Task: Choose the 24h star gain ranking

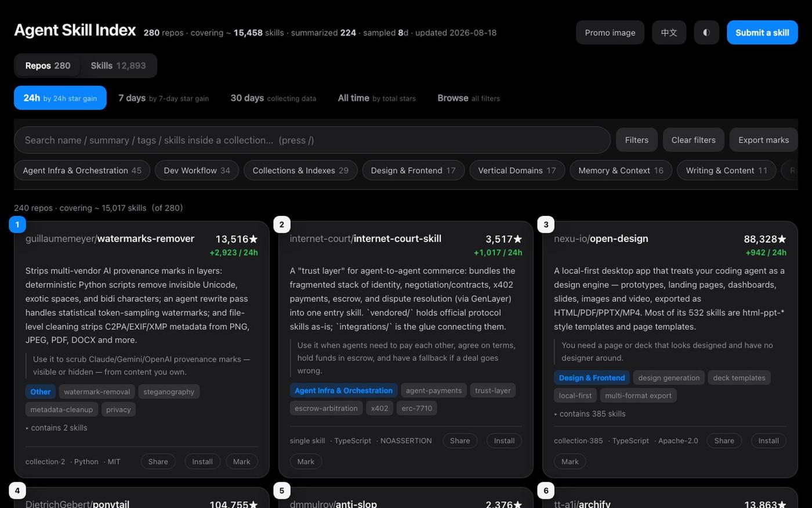Action: [60, 98]
